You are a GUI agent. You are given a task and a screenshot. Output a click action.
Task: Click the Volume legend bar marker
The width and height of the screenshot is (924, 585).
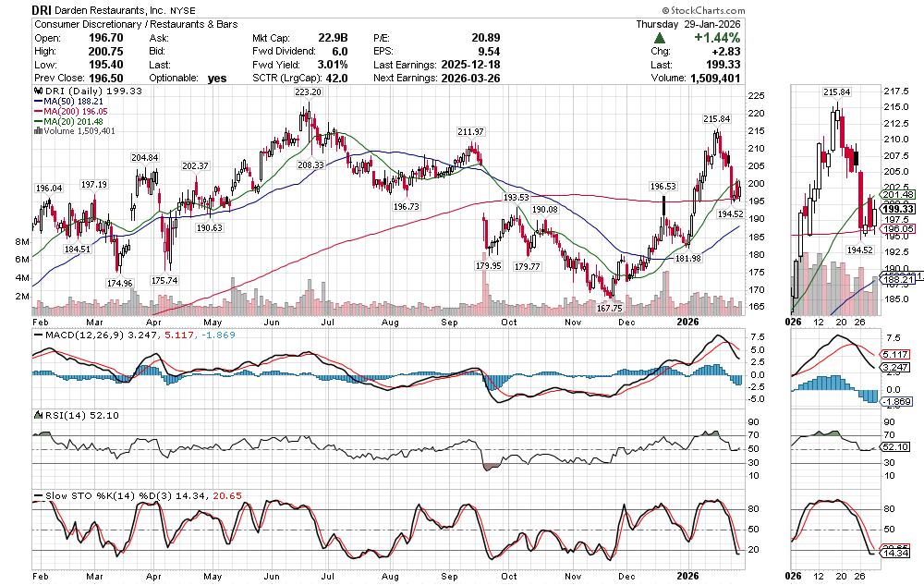(x=37, y=131)
